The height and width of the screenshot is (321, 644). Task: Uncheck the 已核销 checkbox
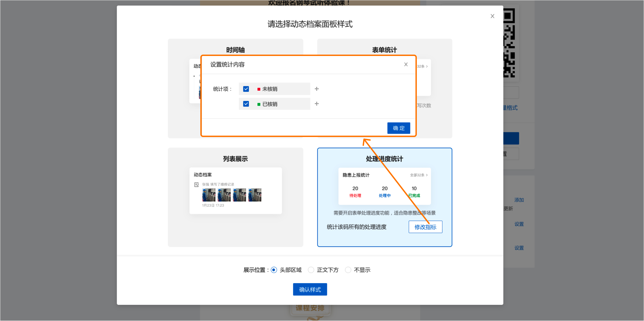(x=246, y=104)
